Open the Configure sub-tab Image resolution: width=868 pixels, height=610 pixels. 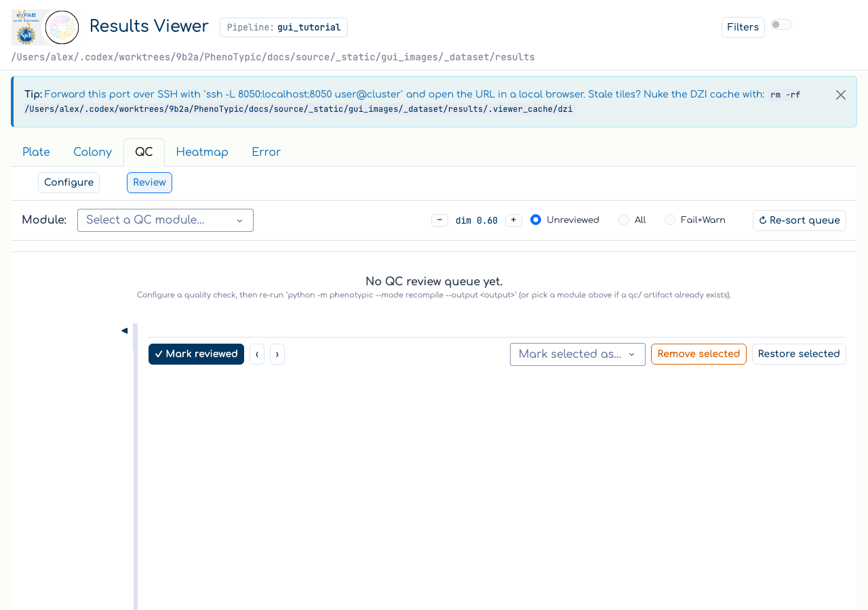pos(69,182)
